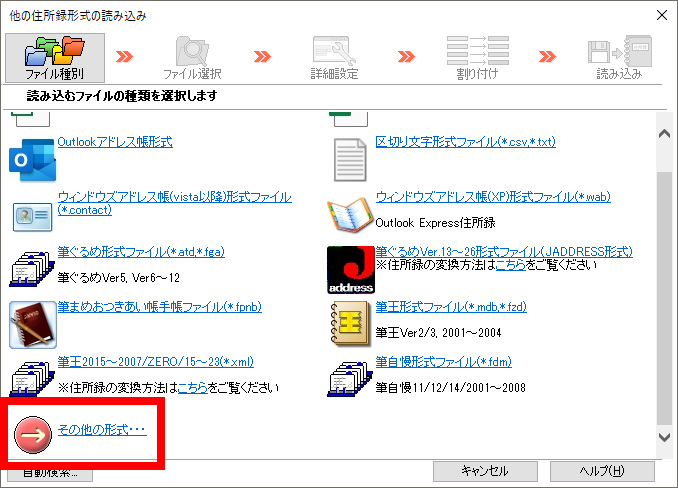Screen dimensions: 678x488
Task: Click the XP address book icon
Action: (x=350, y=215)
